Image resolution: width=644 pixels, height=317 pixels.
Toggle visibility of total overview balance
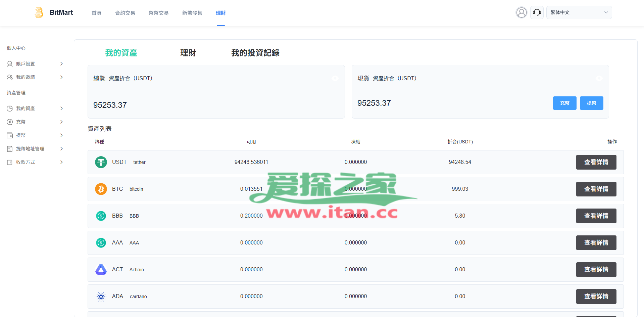coord(335,78)
